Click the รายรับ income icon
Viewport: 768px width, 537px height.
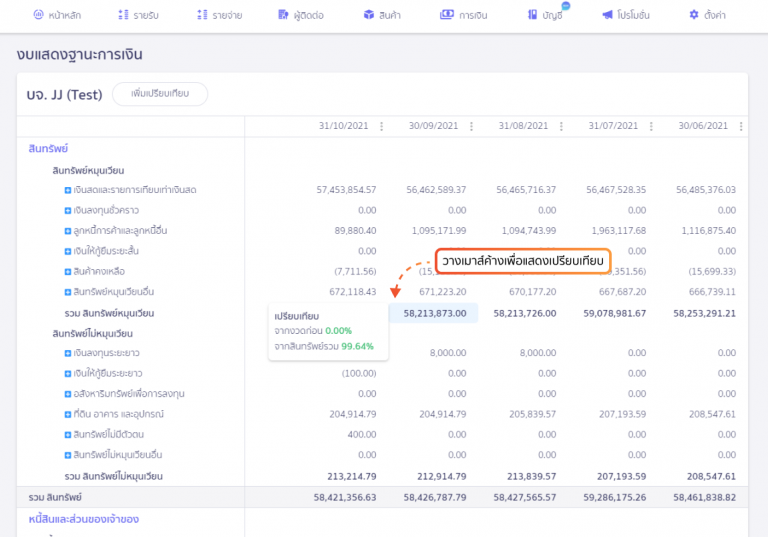pos(123,15)
